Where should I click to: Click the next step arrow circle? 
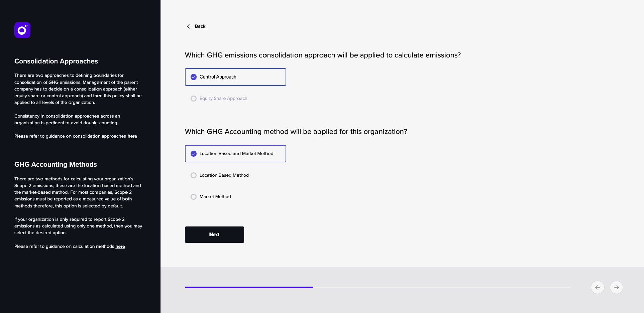[x=616, y=287]
